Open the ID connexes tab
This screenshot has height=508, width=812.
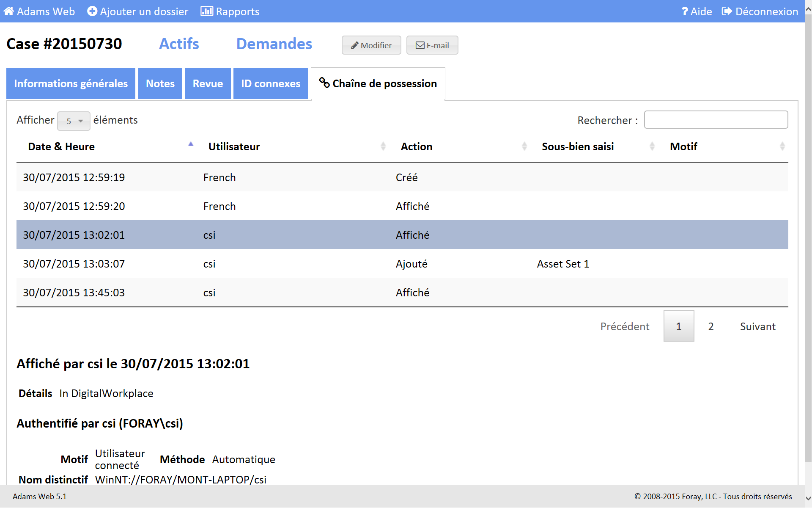pyautogui.click(x=270, y=83)
